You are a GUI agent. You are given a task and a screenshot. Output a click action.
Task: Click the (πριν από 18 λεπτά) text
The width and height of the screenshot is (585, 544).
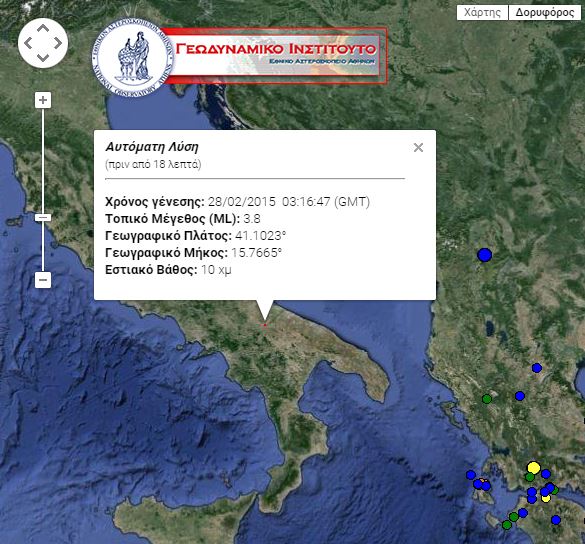[153, 164]
